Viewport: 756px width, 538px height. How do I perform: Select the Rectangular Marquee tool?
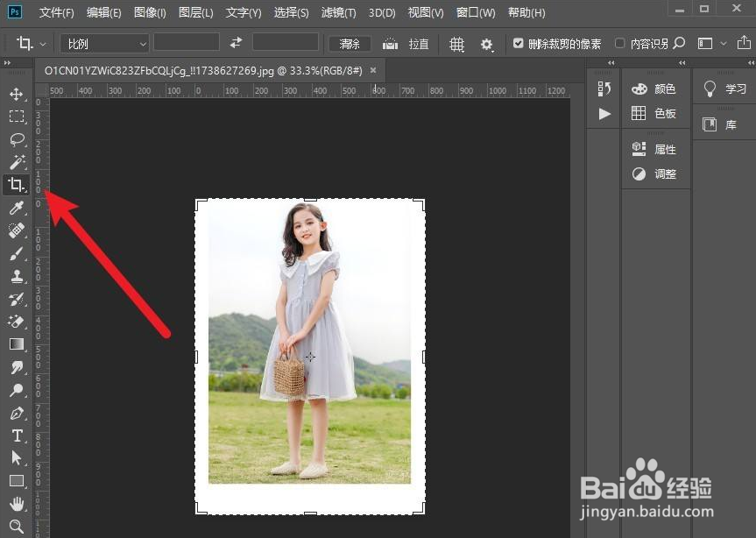point(17,117)
